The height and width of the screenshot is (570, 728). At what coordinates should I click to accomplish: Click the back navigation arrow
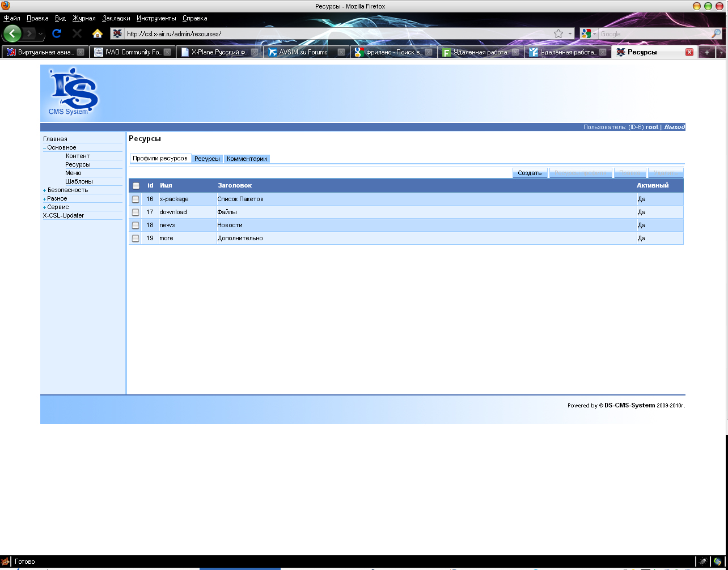[11, 33]
